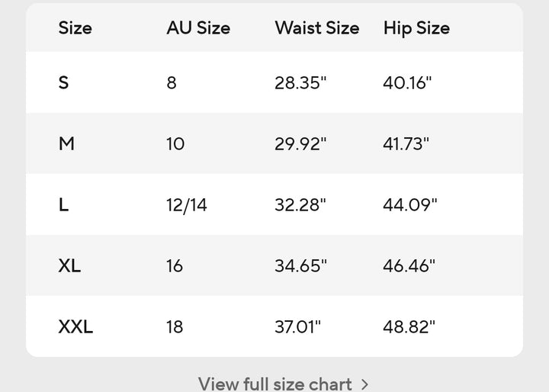Click the 34.65" waist measurement
Image resolution: width=549 pixels, height=392 pixels.
click(300, 265)
